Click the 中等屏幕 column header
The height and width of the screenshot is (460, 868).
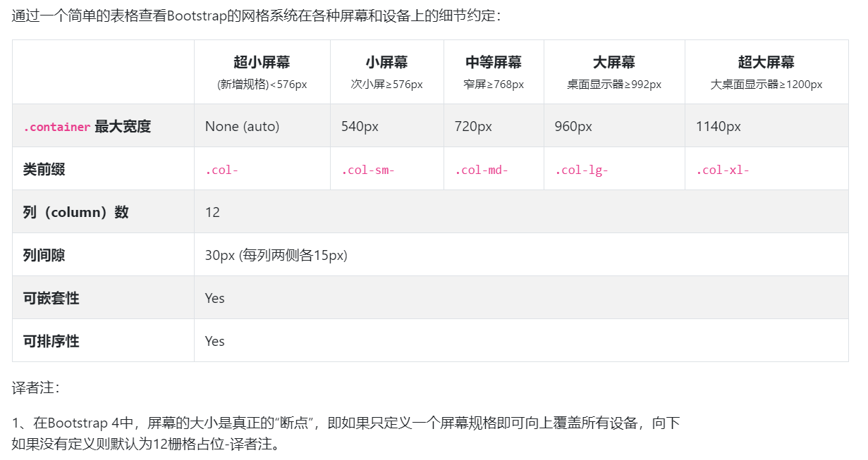[494, 63]
